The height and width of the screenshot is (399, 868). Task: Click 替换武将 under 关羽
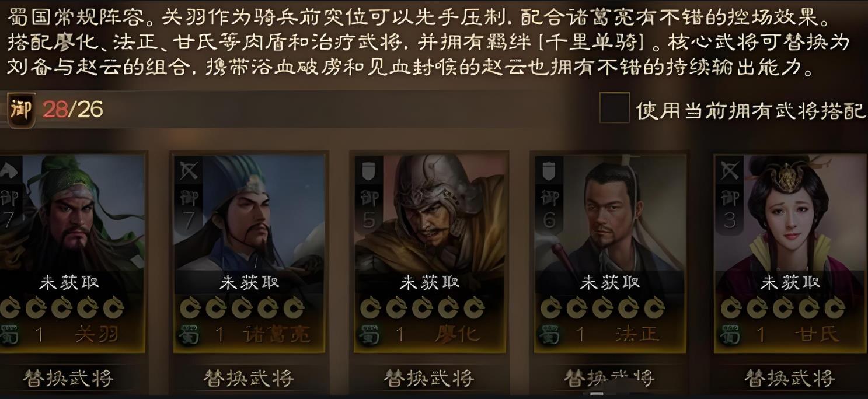coord(68,378)
